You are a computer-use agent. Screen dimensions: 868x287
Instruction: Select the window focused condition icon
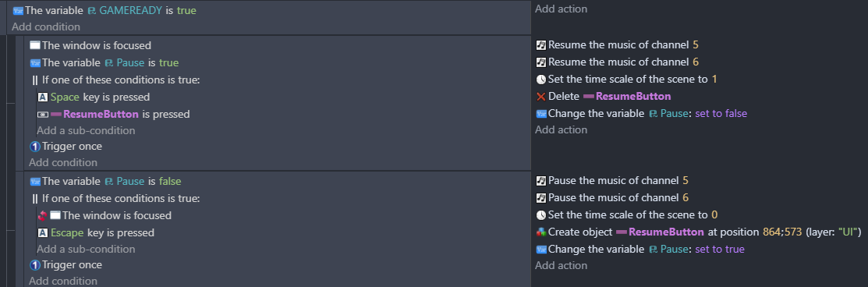tap(35, 45)
